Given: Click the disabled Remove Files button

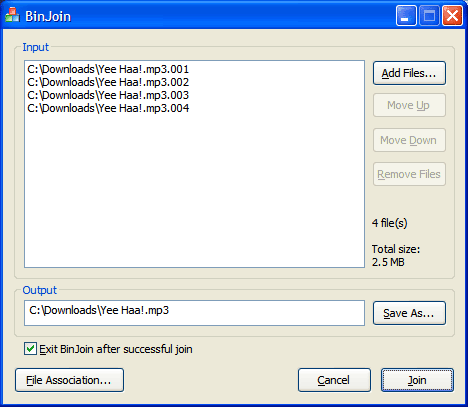Looking at the screenshot, I should click(409, 174).
